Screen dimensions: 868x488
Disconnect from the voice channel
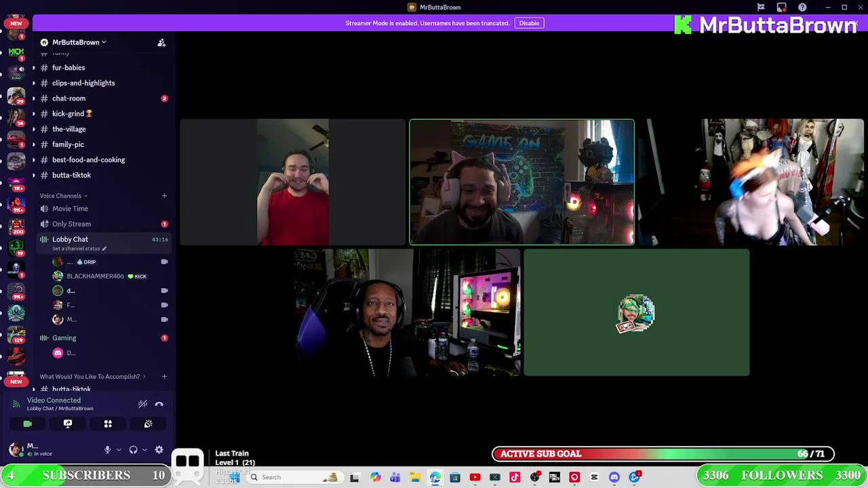coord(159,404)
